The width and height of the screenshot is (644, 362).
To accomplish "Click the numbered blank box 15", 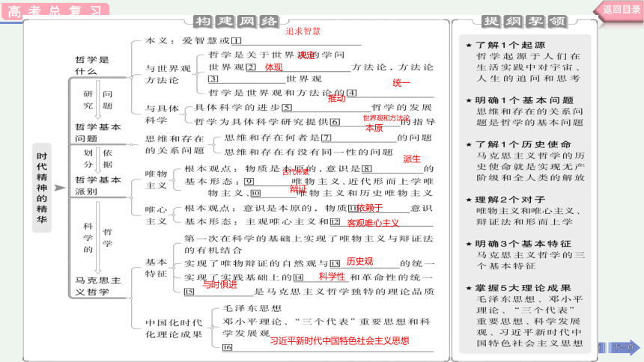I will (x=189, y=292).
